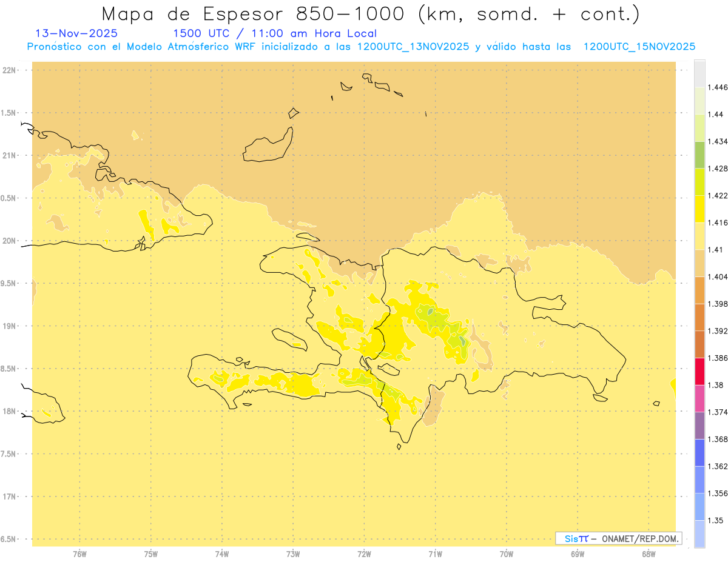The height and width of the screenshot is (562, 728).
Task: Click the '1.398' colorbar value
Action: (x=718, y=304)
